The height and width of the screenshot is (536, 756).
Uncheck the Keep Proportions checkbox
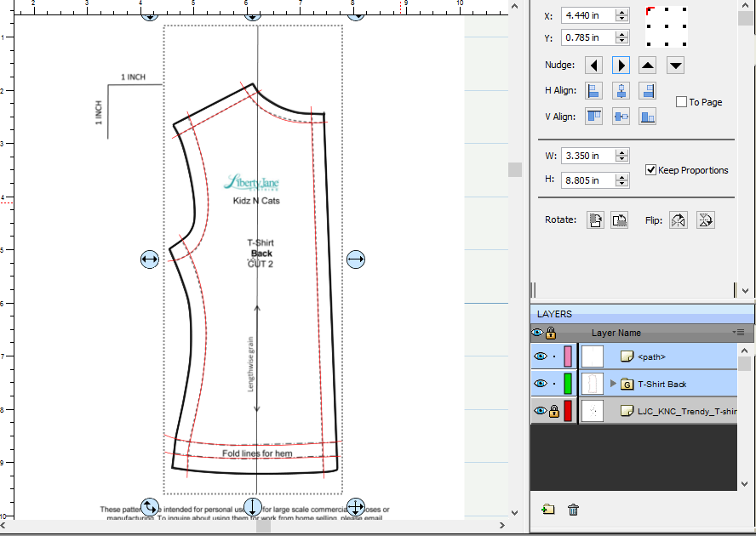(651, 170)
